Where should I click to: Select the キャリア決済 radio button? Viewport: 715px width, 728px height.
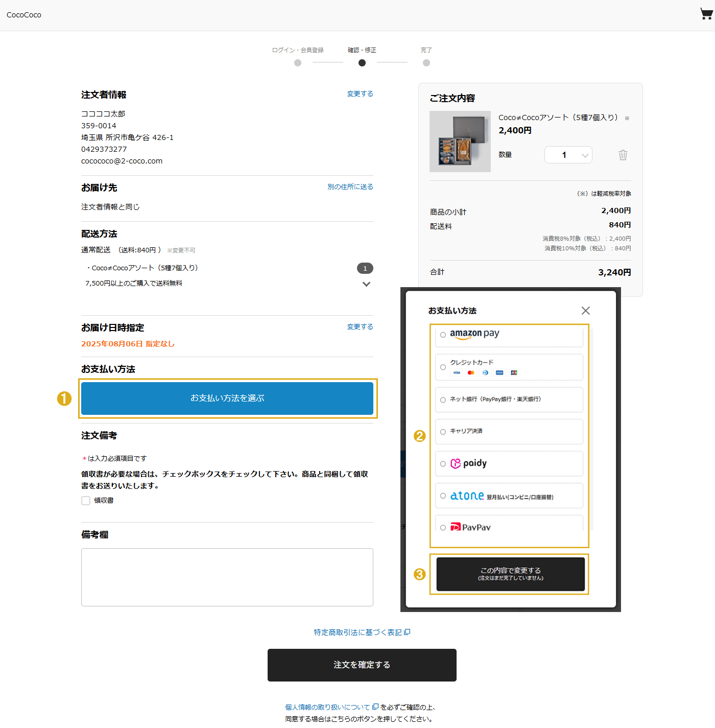click(443, 432)
